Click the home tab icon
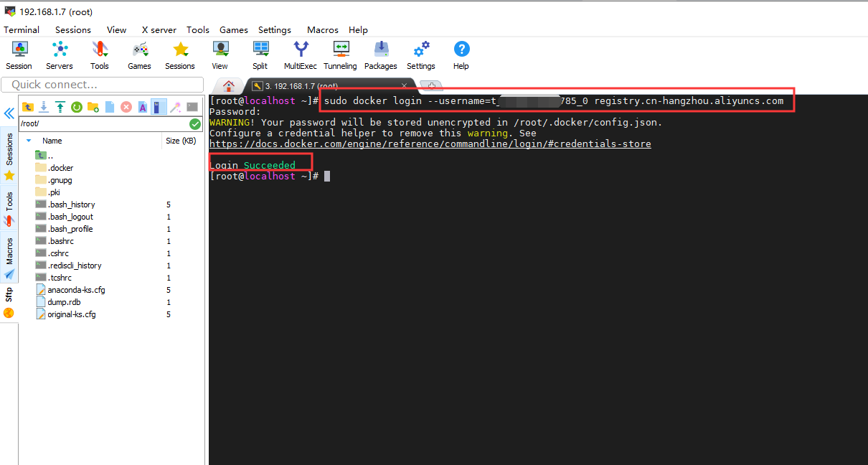This screenshot has width=868, height=465. [229, 86]
